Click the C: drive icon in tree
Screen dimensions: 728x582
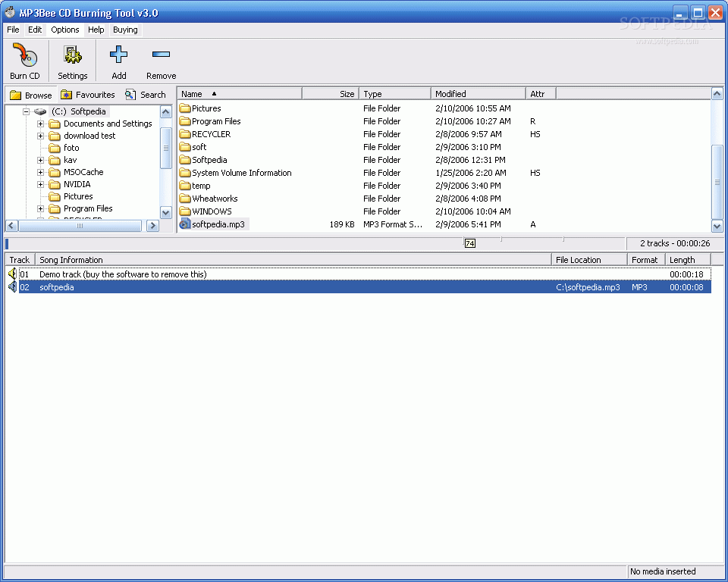40,111
